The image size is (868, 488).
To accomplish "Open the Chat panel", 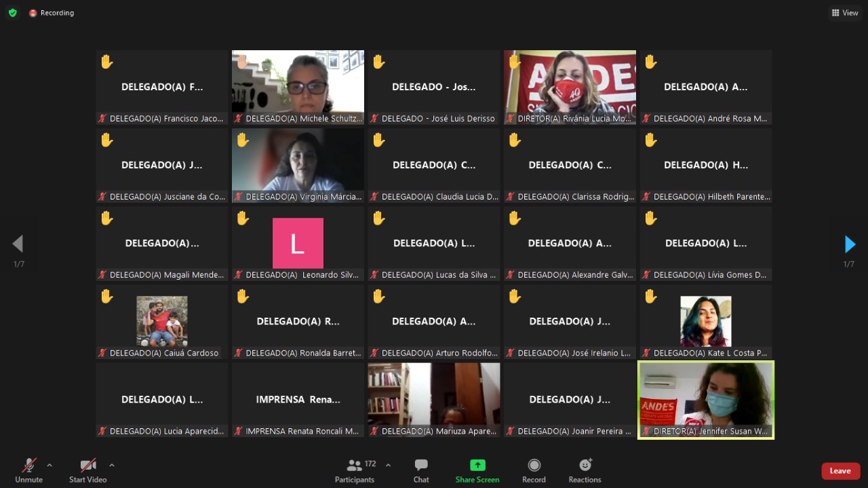I will (421, 466).
